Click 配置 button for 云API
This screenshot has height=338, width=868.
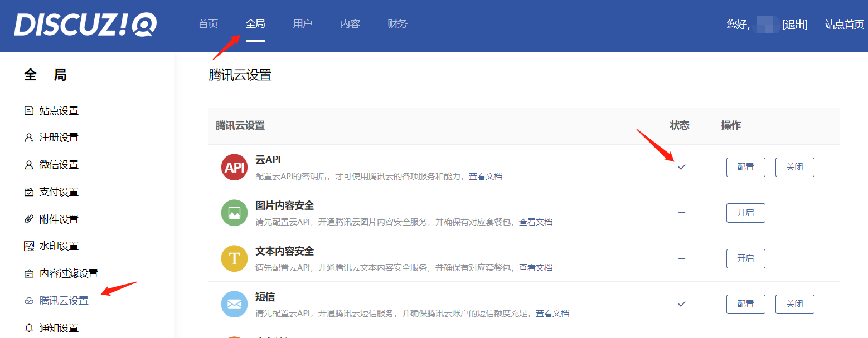pos(746,167)
